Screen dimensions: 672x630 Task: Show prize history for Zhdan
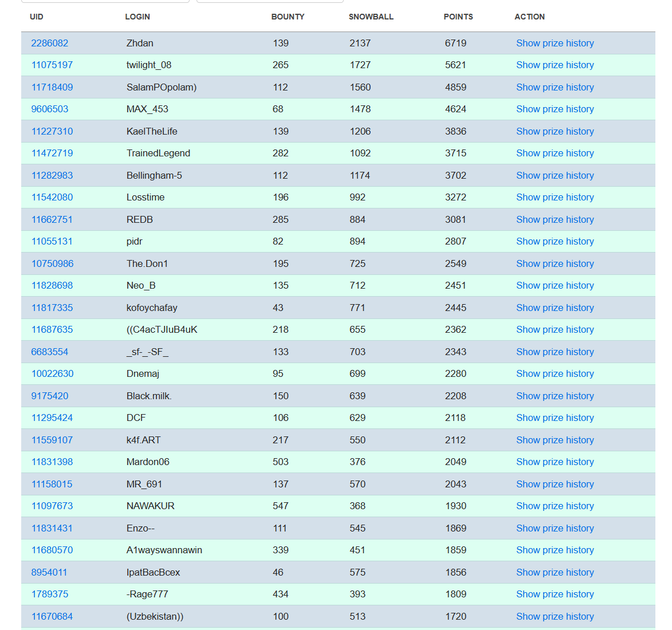point(555,43)
